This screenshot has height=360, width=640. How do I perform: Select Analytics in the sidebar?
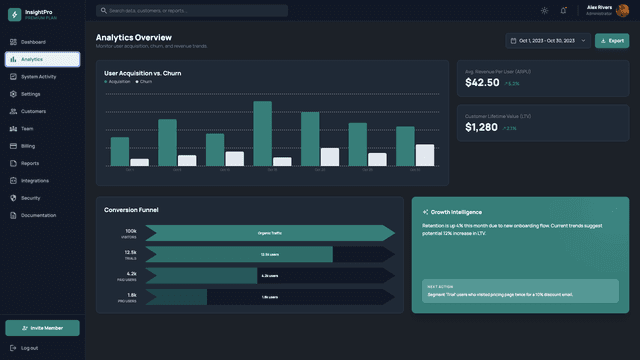42,59
